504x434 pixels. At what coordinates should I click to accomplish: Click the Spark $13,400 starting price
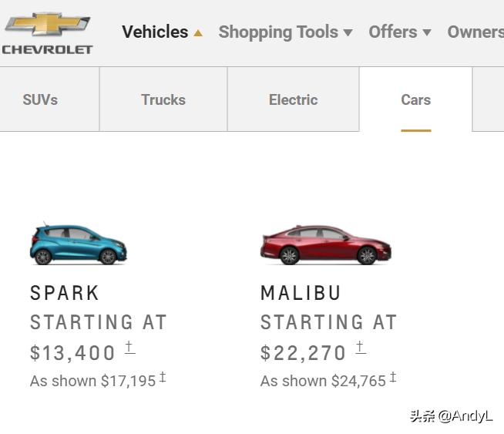(72, 353)
